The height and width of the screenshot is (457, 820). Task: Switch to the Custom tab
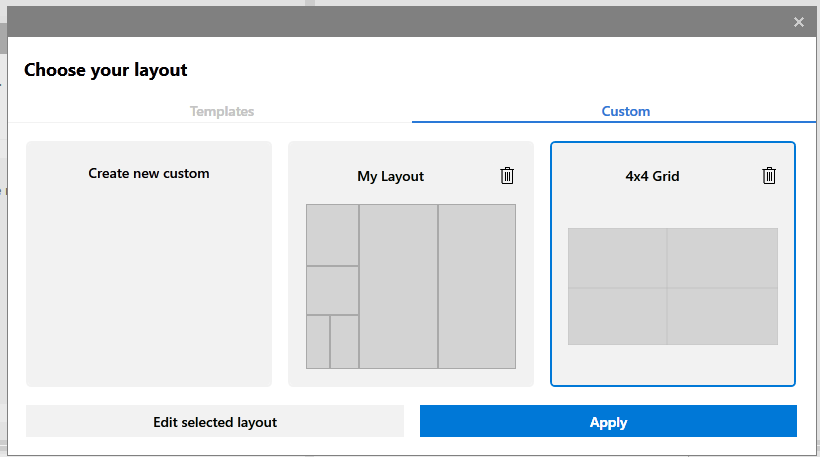625,111
